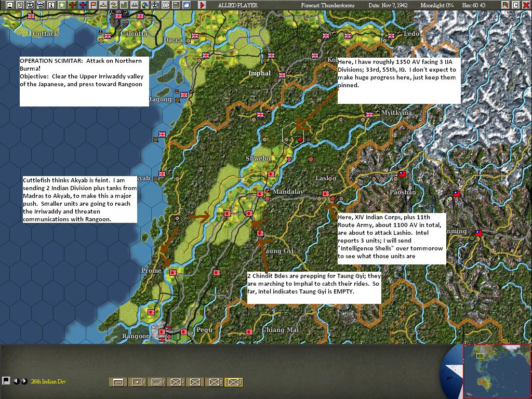
Task: Select the British flag unit at Myitkyina
Action: (369, 115)
